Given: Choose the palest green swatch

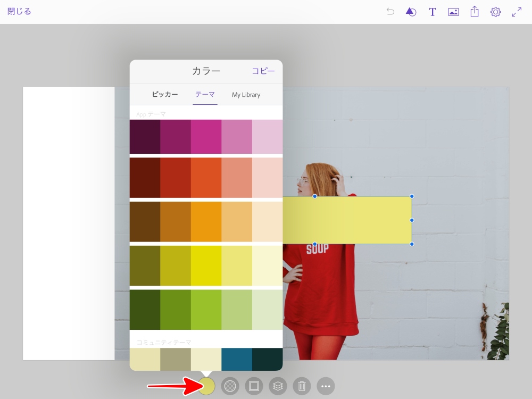Looking at the screenshot, I should [x=268, y=310].
